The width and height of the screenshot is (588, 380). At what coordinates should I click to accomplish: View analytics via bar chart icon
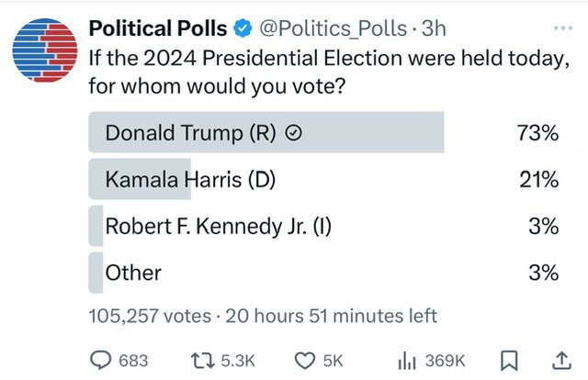pyautogui.click(x=407, y=361)
